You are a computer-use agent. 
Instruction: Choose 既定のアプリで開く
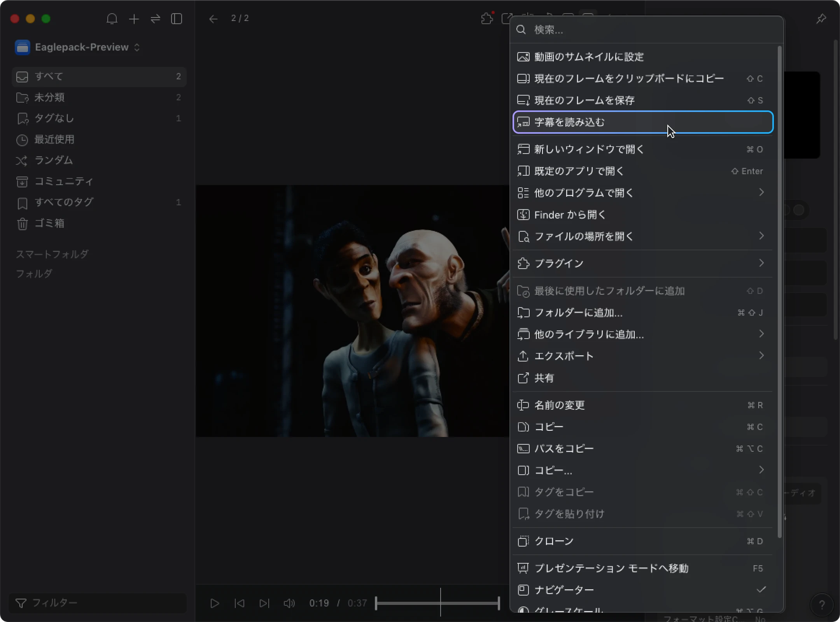point(643,171)
